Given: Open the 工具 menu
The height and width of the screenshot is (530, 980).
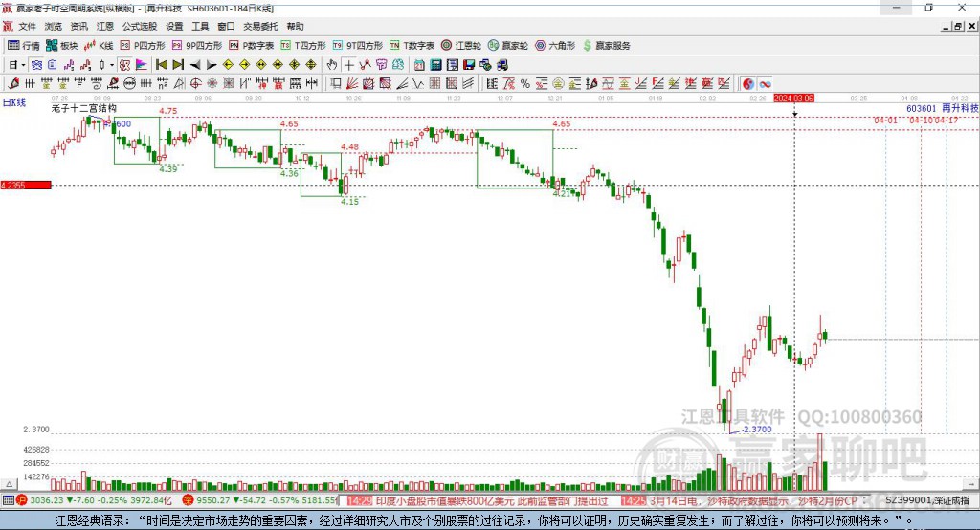Looking at the screenshot, I should tap(200, 26).
